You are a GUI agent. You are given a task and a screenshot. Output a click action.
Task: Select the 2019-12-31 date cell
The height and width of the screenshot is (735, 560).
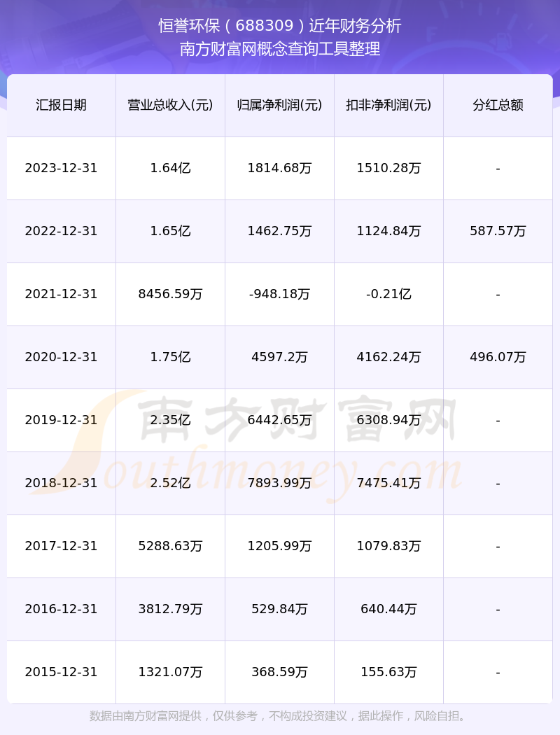pyautogui.click(x=62, y=419)
